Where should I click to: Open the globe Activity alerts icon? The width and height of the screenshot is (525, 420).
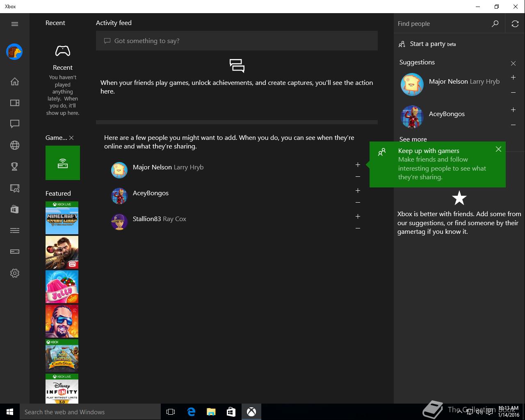(x=15, y=145)
